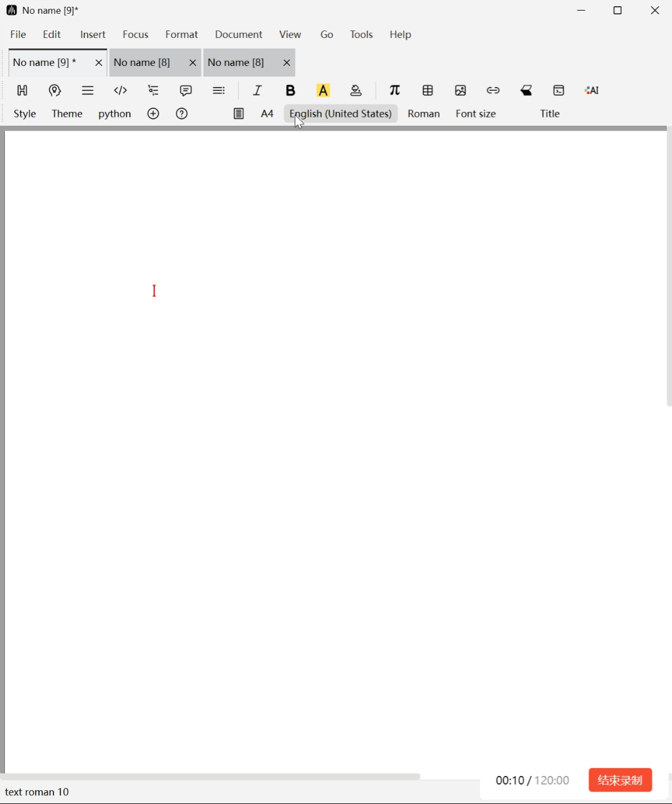Open the Roman font family dropdown
This screenshot has height=804, width=672.
click(423, 114)
